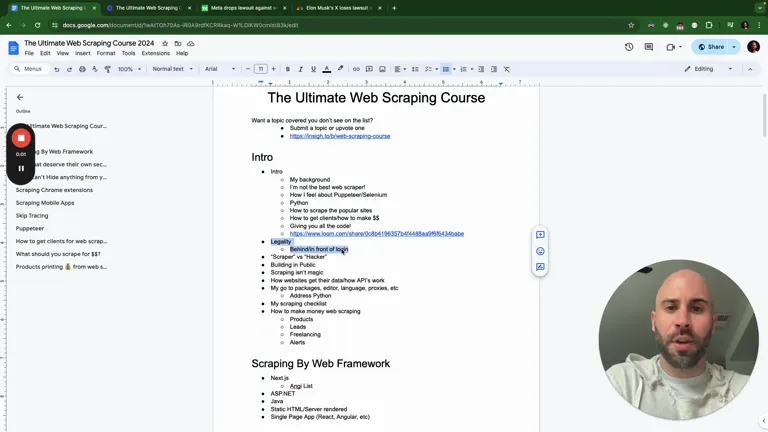Open the insigh.to web-scraping-course link
768x432 pixels.
(340, 136)
